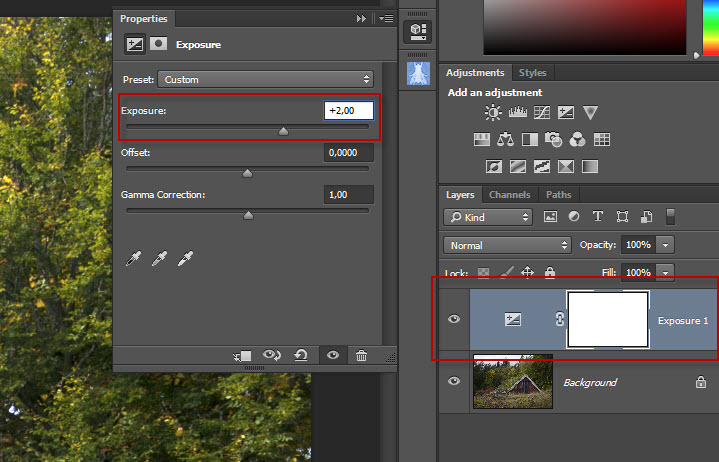Add a Gradient Map adjustment
The height and width of the screenshot is (462, 719).
point(590,166)
